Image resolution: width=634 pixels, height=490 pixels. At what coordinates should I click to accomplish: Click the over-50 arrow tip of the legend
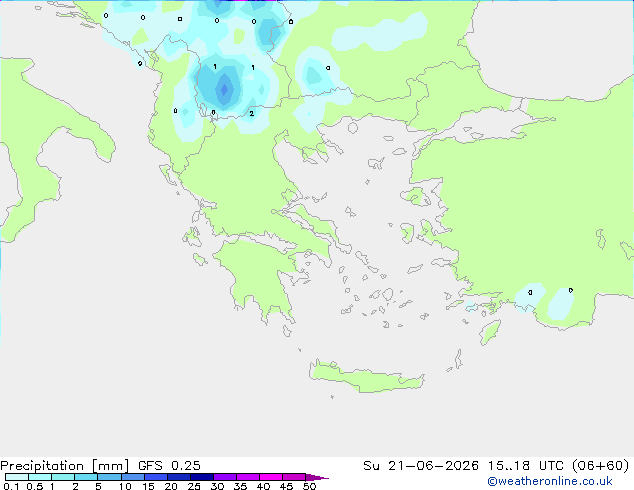[x=317, y=477]
